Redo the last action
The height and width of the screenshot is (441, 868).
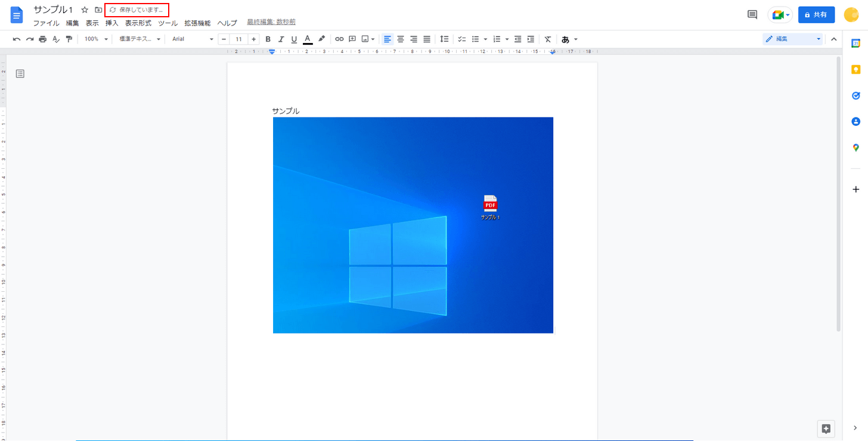coord(30,39)
